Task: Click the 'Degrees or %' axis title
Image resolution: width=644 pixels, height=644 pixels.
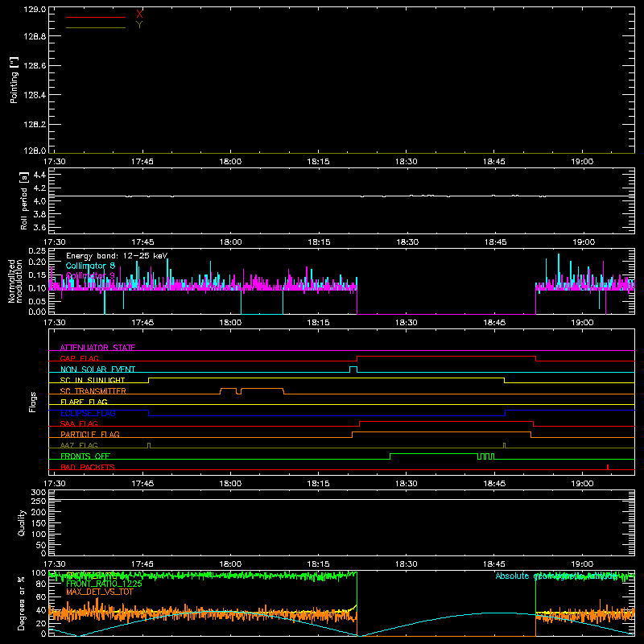Action: tap(21, 603)
